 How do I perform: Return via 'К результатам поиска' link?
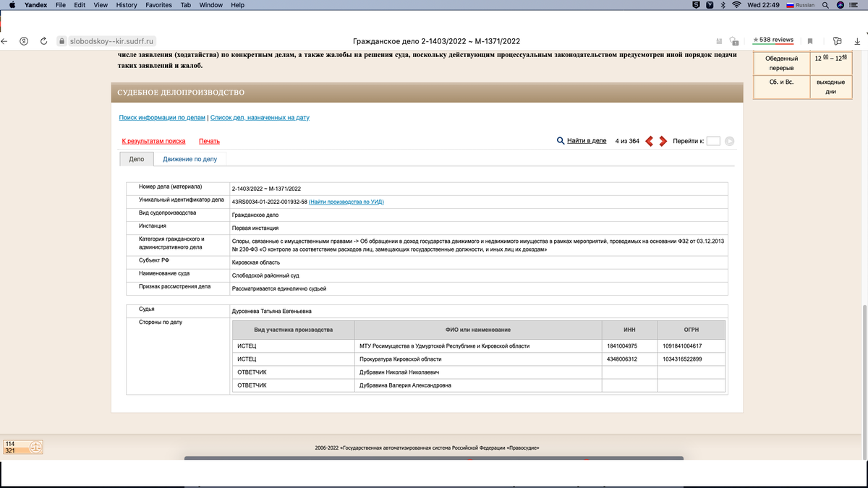point(153,141)
